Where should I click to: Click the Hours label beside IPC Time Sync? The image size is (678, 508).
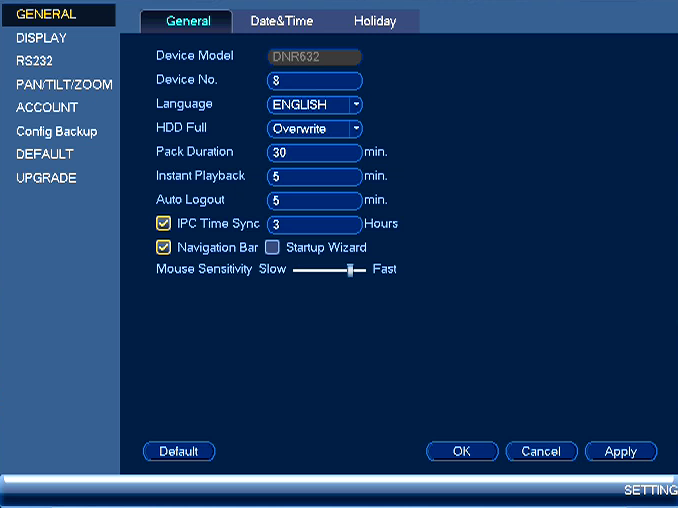[381, 224]
